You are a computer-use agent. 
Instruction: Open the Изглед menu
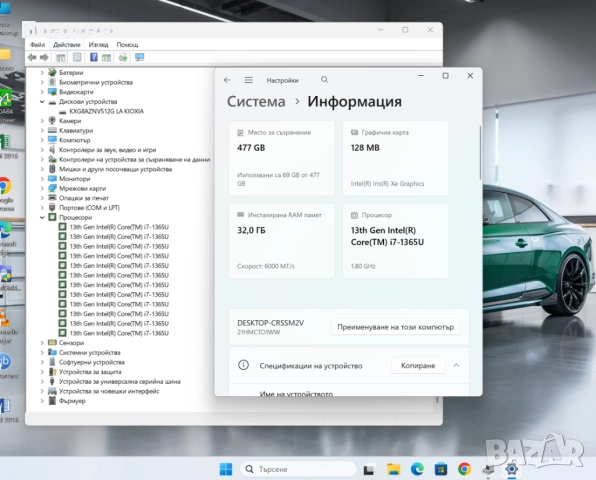[98, 45]
